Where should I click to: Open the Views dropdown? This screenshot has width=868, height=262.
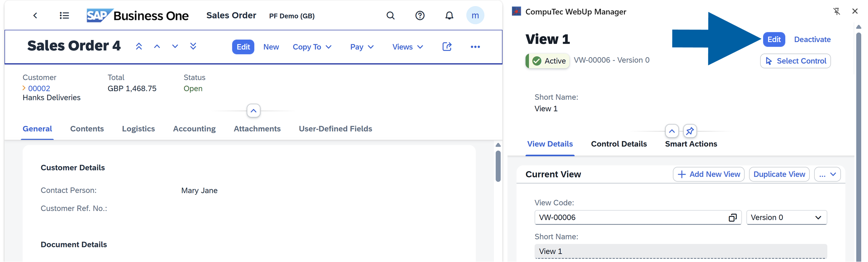pyautogui.click(x=407, y=47)
